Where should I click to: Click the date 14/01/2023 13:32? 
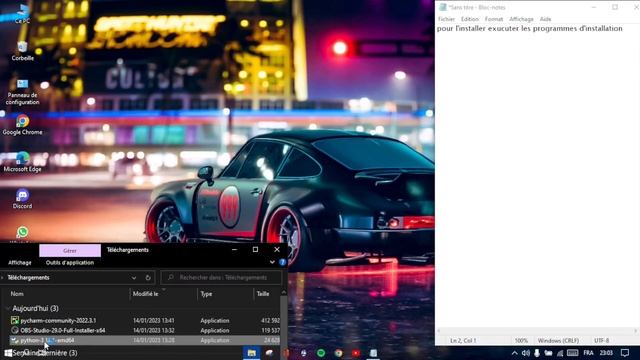point(153,330)
